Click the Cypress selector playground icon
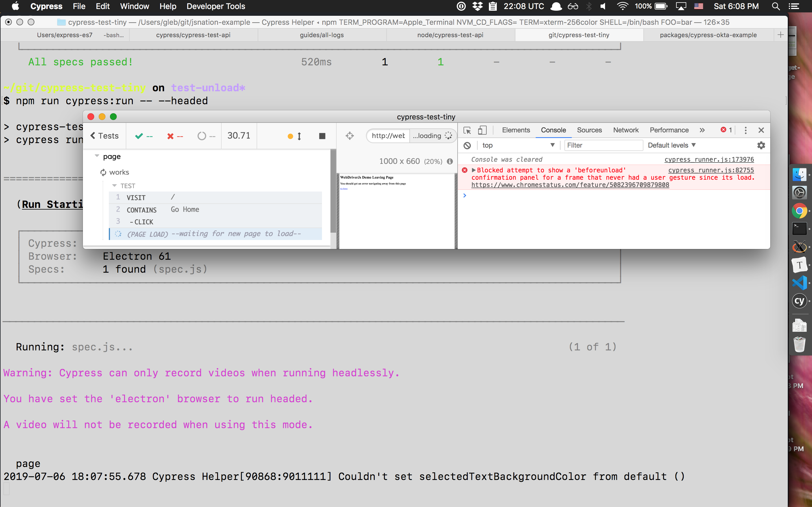This screenshot has width=812, height=507. click(x=350, y=135)
